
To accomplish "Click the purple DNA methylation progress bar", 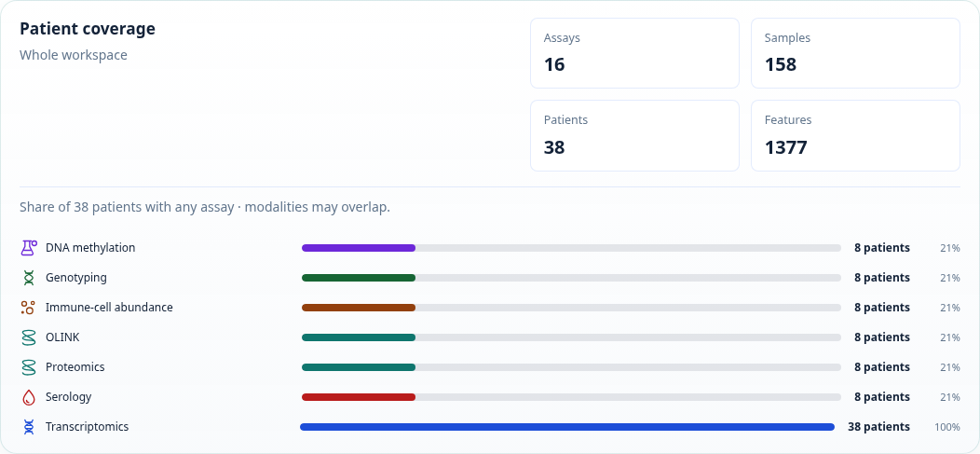I will 359,248.
